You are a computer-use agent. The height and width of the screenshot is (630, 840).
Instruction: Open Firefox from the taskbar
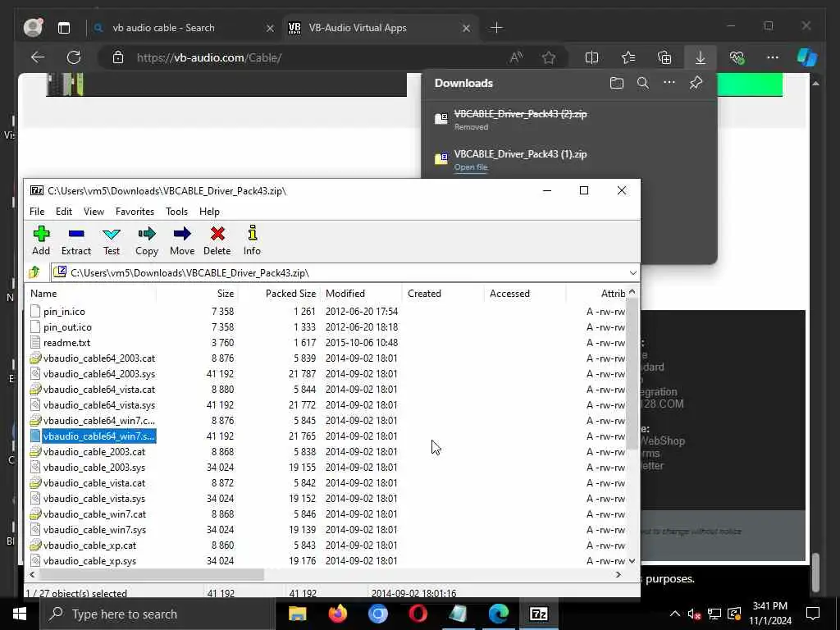click(337, 614)
